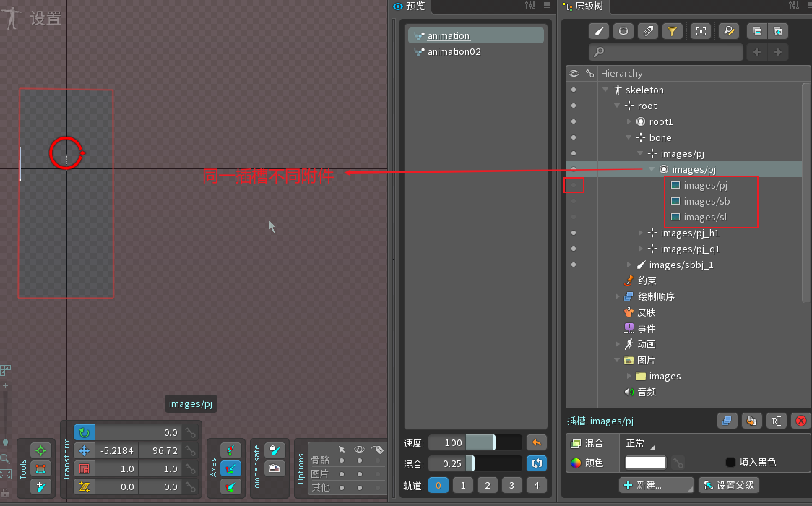Expand the images/pj_h1 bone node
This screenshot has height=506, width=812.
[641, 233]
